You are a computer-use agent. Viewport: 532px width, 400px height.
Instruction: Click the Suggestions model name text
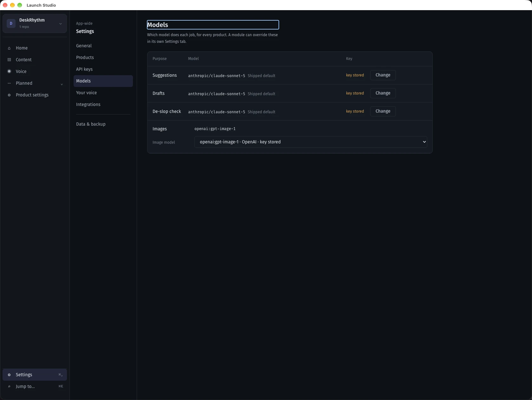[217, 76]
